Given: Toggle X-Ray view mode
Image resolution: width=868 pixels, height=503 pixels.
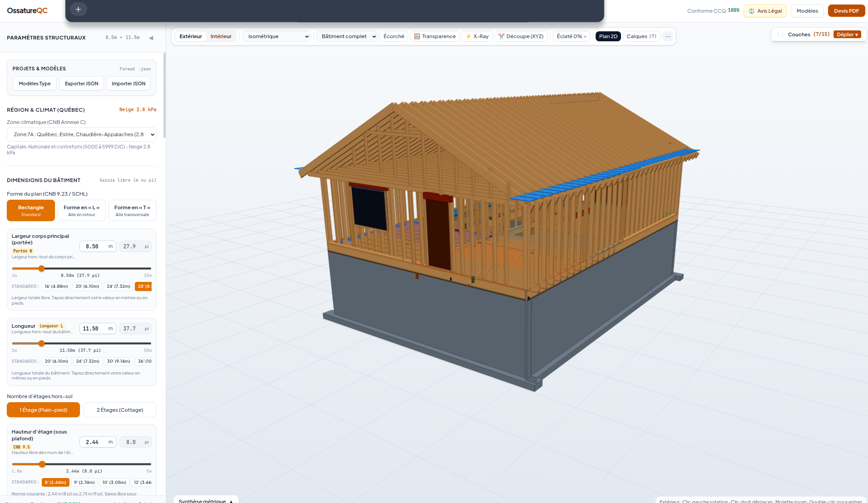Looking at the screenshot, I should (477, 36).
